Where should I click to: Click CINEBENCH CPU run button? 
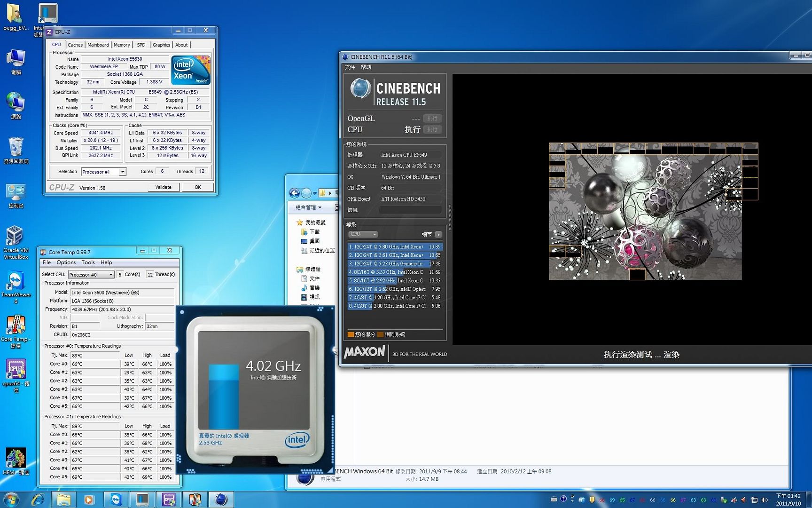[x=432, y=129]
